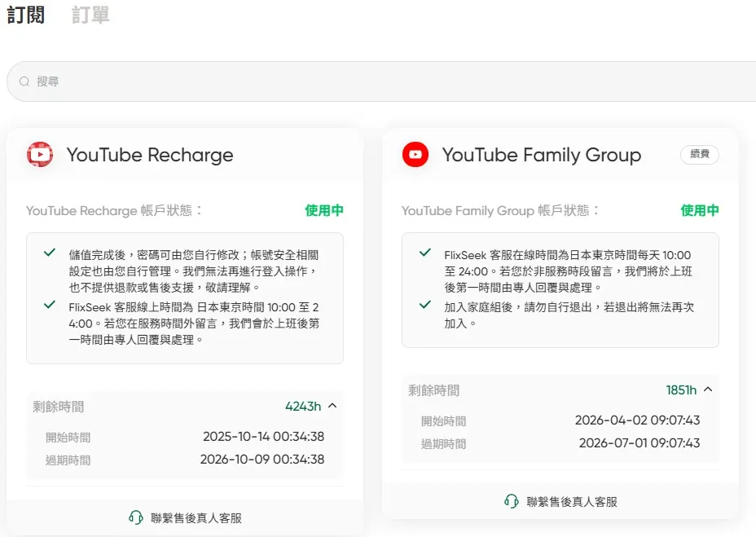Viewport: 756px width, 537px height.
Task: Click YouTube Family Group 帳戶狀態 label
Action: pyautogui.click(x=500, y=211)
